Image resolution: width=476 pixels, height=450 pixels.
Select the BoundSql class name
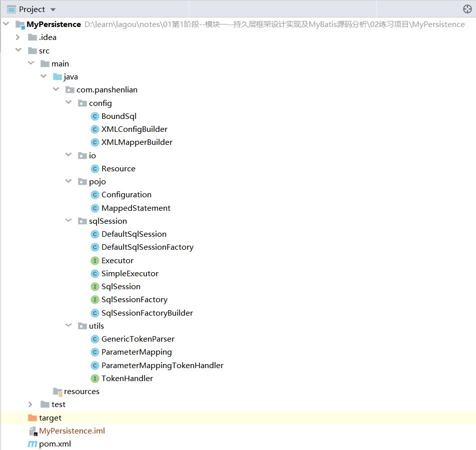pos(118,116)
